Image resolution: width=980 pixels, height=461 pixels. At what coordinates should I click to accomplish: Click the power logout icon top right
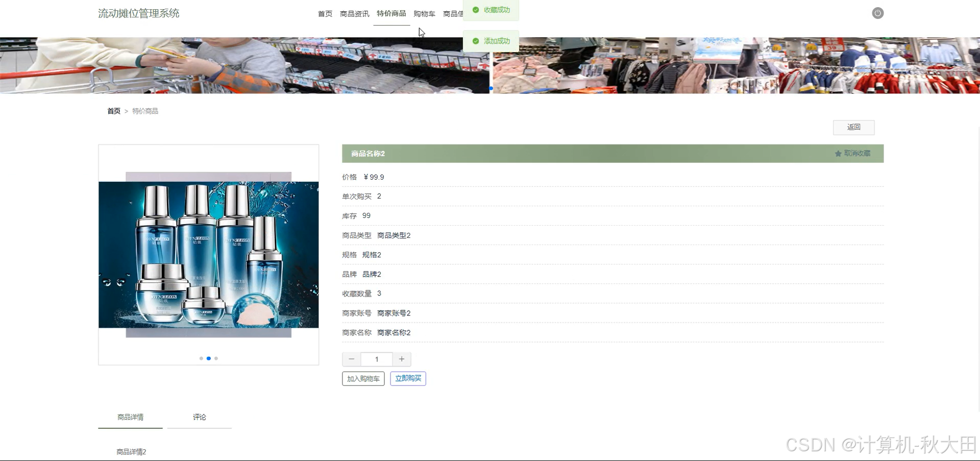pyautogui.click(x=877, y=13)
